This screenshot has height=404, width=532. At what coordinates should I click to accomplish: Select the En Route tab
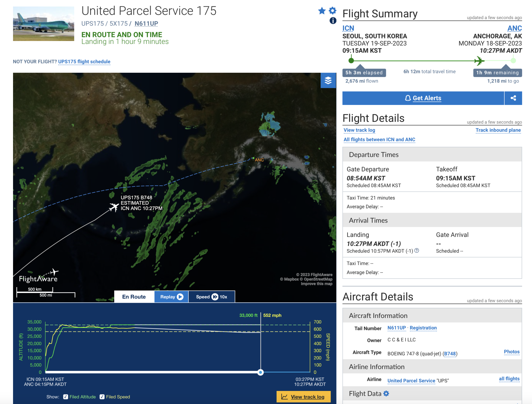(134, 296)
